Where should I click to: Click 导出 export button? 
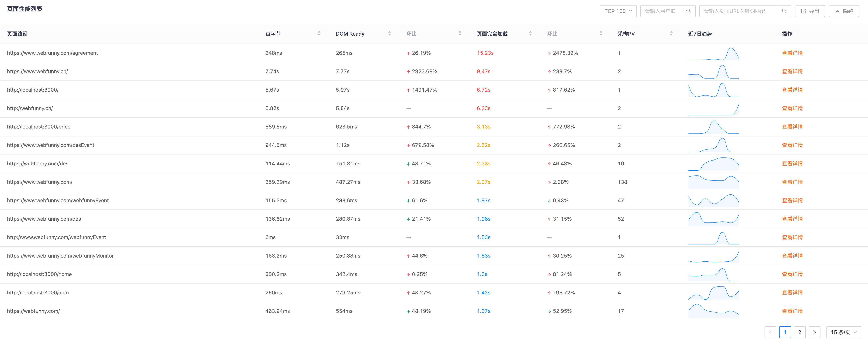(x=810, y=11)
